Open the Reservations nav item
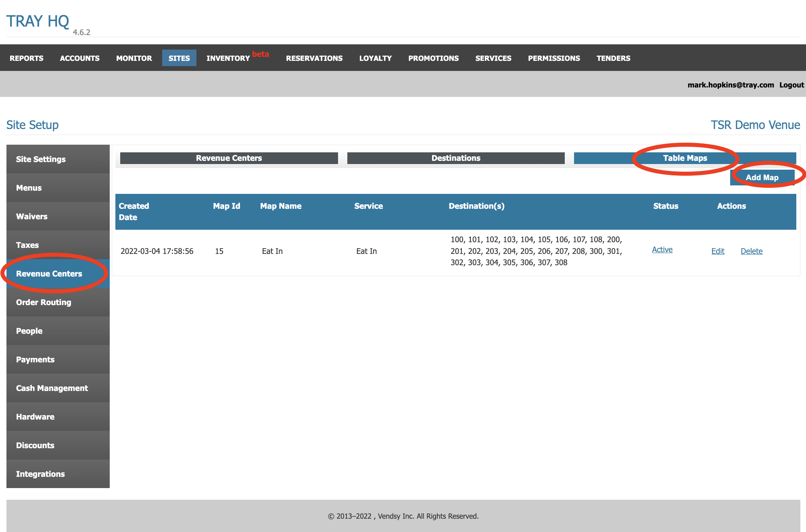This screenshot has height=532, width=806. tap(314, 58)
